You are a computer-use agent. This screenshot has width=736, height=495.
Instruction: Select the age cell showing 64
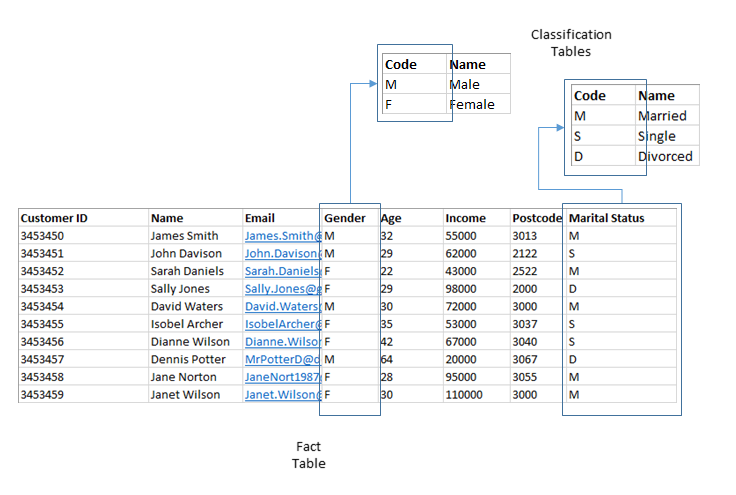coord(387,359)
